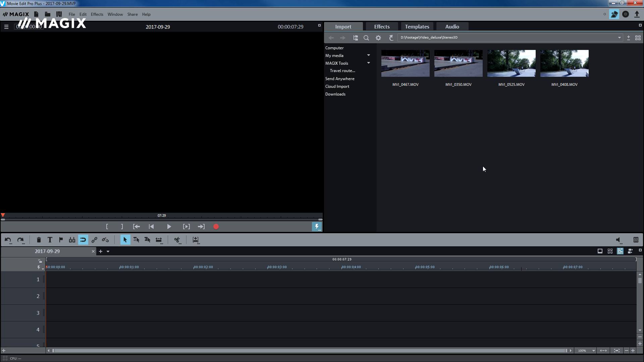Drag timeline scrollbar to position
Screen dimensions: 644x362
pyautogui.click(x=53, y=351)
